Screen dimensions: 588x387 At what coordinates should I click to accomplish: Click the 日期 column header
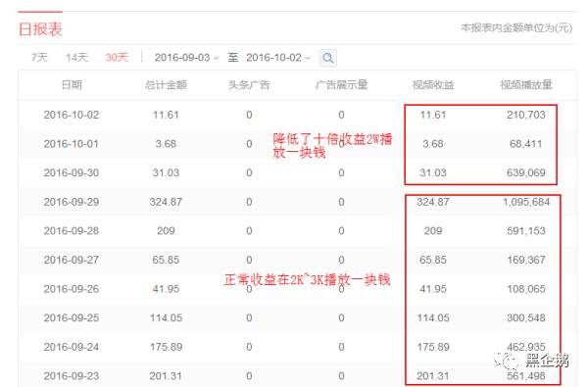click(x=72, y=85)
